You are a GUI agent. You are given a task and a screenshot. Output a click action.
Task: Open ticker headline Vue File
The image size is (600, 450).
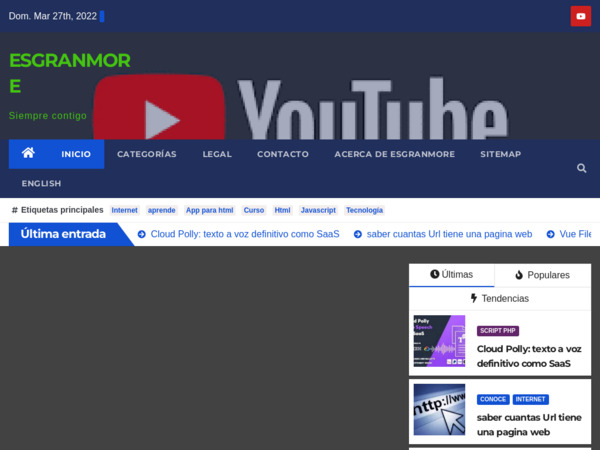[x=575, y=234]
